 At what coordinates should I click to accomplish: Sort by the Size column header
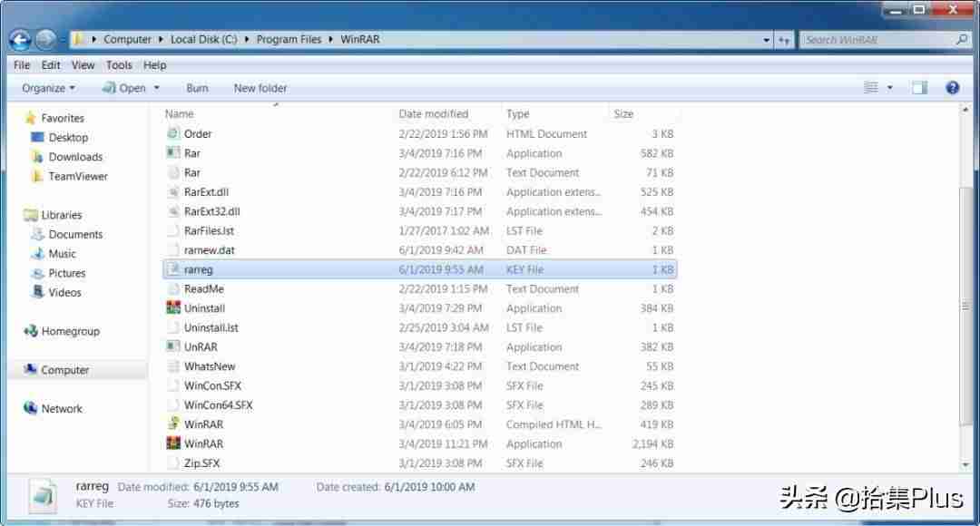(x=623, y=113)
